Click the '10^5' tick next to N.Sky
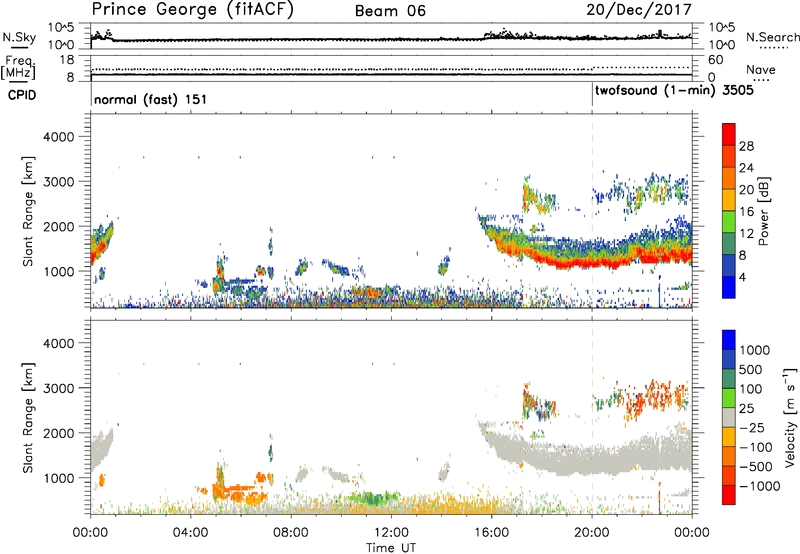Image resolution: width=800 pixels, height=554 pixels. point(61,28)
